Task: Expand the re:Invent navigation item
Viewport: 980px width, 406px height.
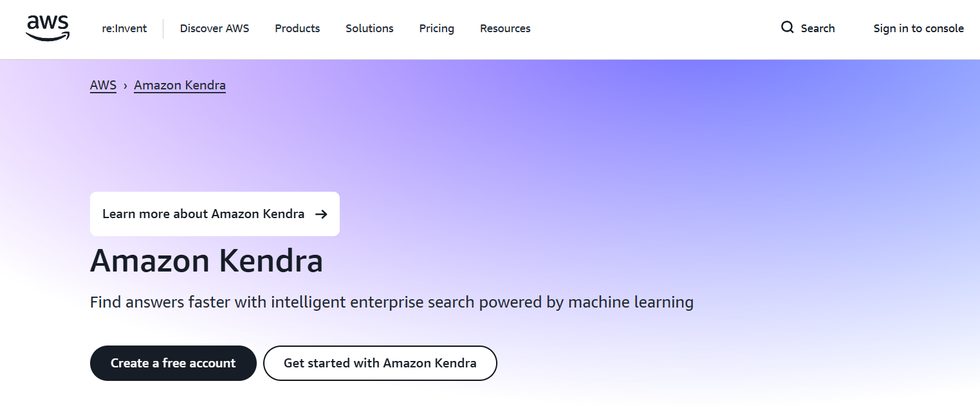Action: (124, 28)
